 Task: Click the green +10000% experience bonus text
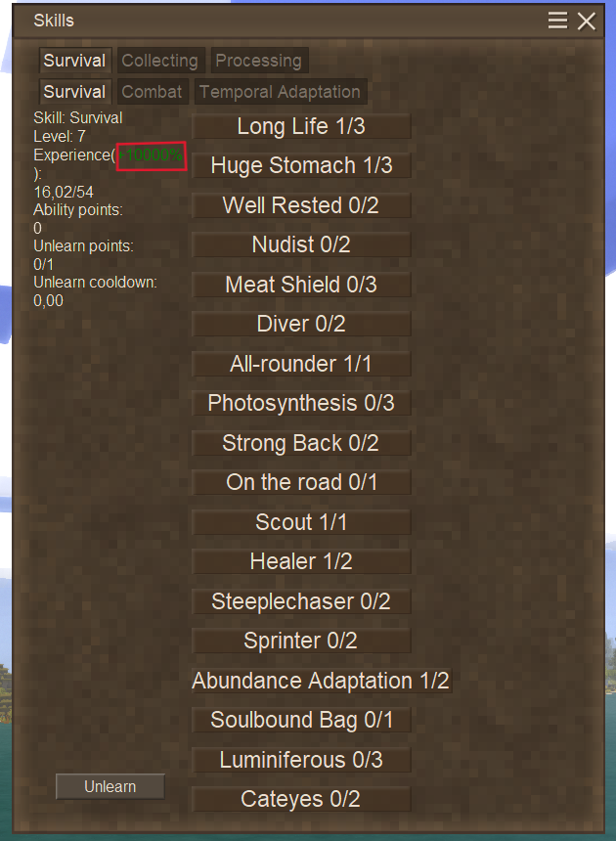coord(152,155)
